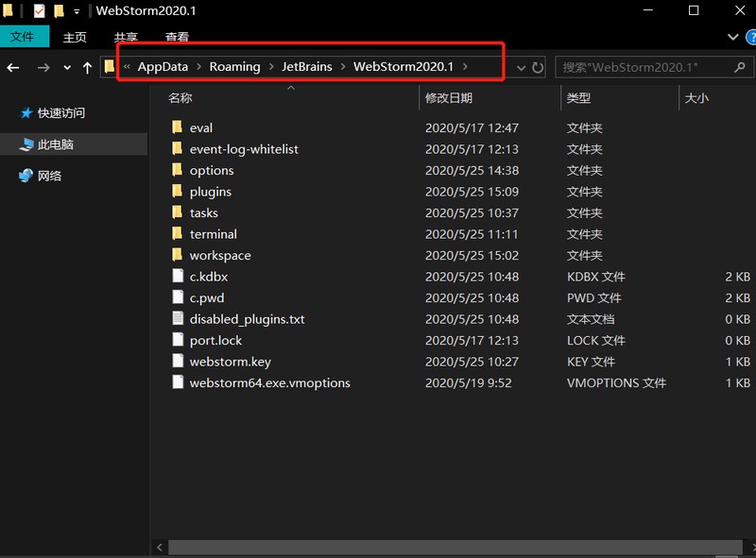Select 快速访问 in navigation pane
This screenshot has height=558, width=756.
click(x=53, y=113)
